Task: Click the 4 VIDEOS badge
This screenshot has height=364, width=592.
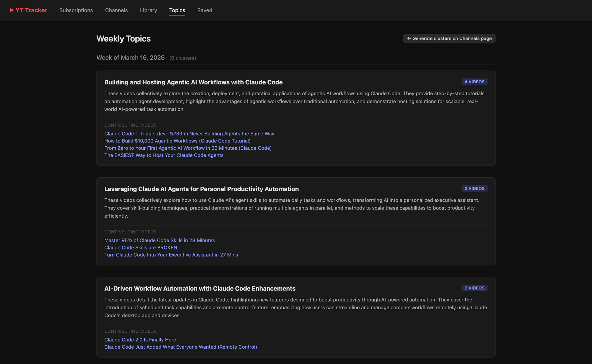Action: 474,82
